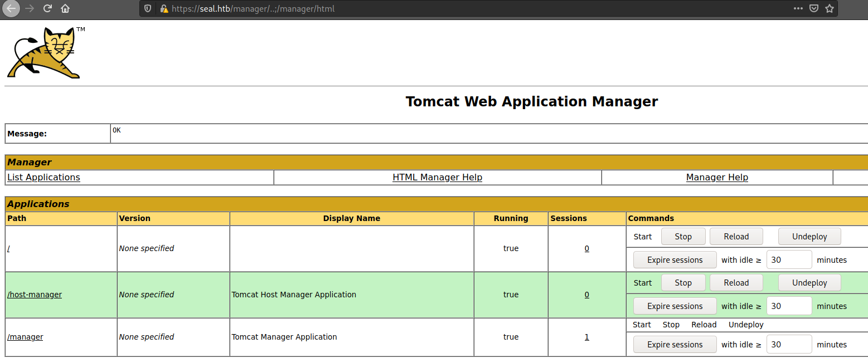Viewport: 868px width, 358px height.
Task: Select "Tomcat Host Manager Application" display name
Action: coord(294,295)
